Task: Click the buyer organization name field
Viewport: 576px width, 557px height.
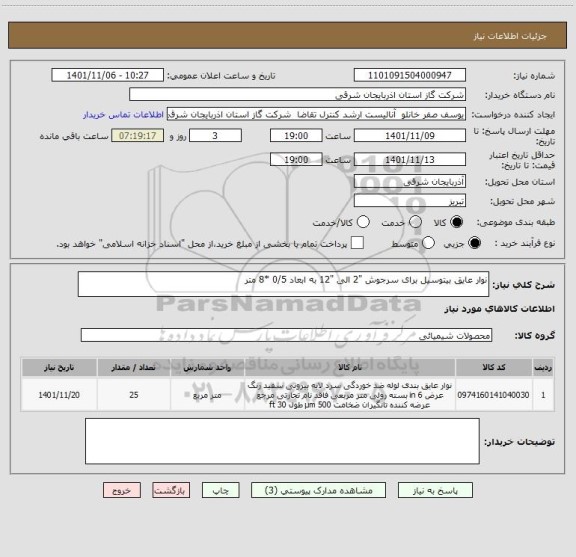Action: (x=298, y=95)
